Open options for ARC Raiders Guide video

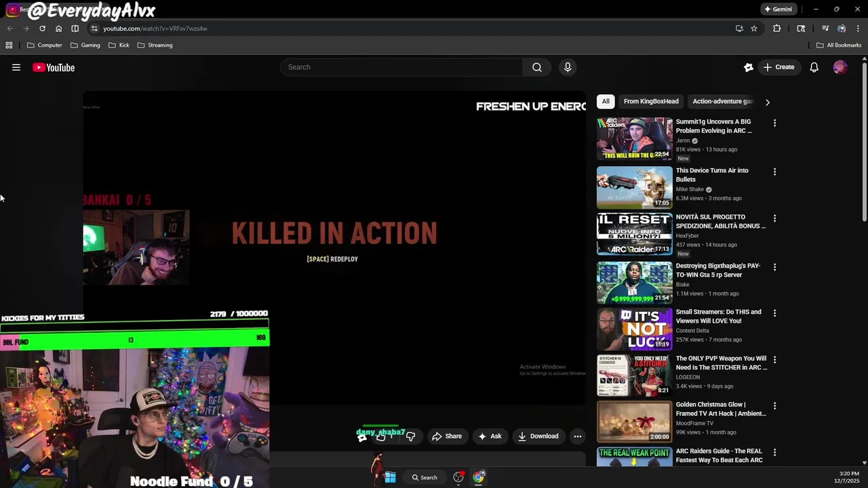pyautogui.click(x=774, y=453)
